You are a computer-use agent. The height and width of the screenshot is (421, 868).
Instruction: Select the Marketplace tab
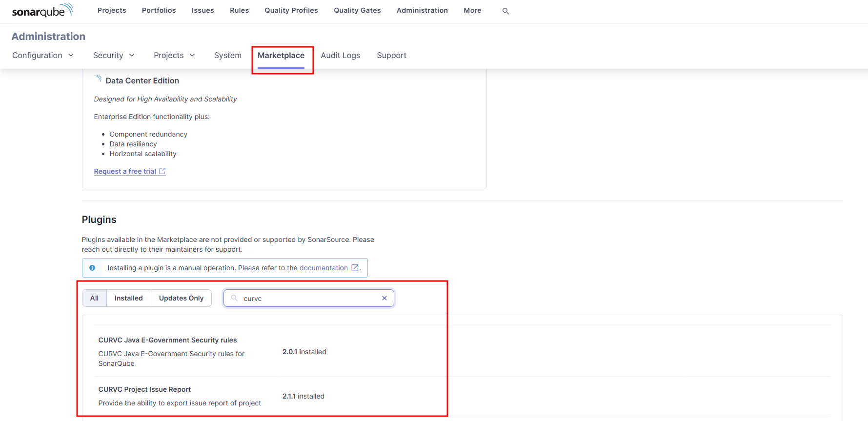pos(281,56)
